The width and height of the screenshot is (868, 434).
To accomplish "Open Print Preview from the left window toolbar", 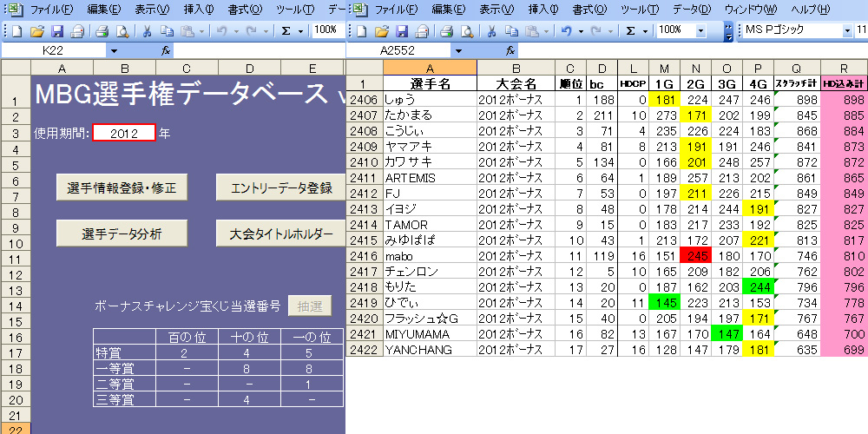I will pyautogui.click(x=122, y=31).
